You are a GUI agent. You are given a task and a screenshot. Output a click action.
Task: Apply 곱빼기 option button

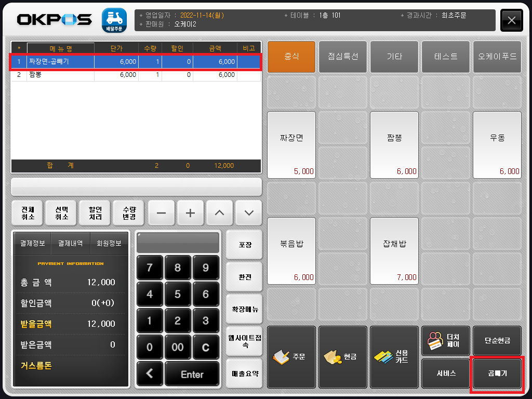(x=497, y=374)
